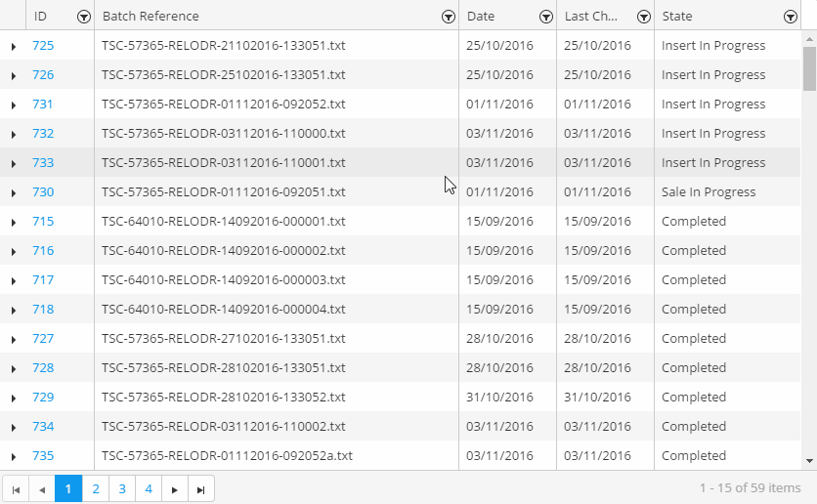Viewport: 817px width, 504px height.
Task: Go to next page arrow
Action: (174, 489)
